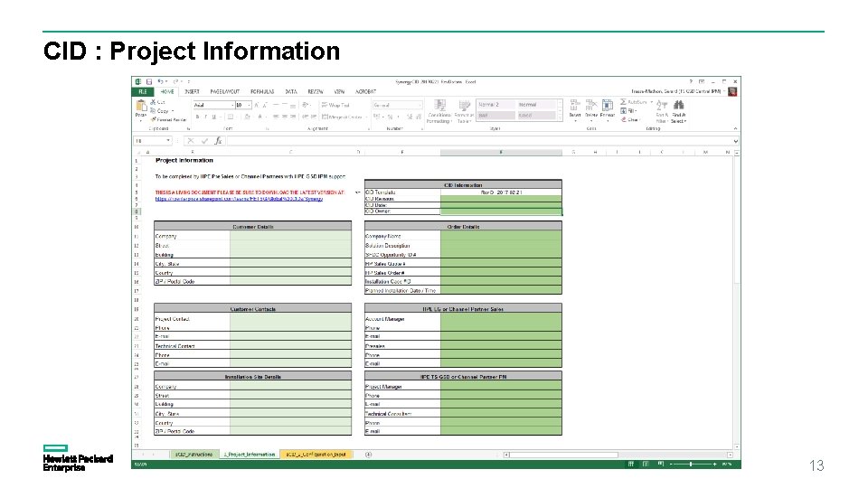Viewport: 868px width, 488px height.
Task: Click the Save icon in the quick access toolbar
Action: click(149, 82)
